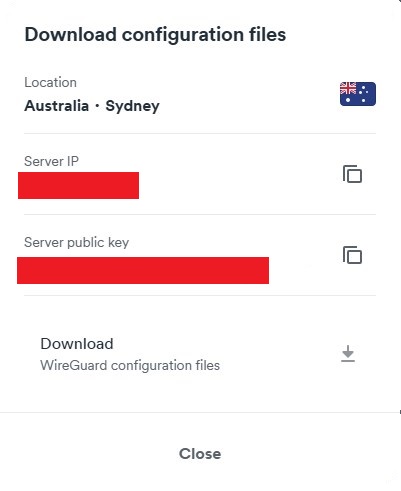Click the word WireGuard in the subtitle
The height and width of the screenshot is (491, 401).
74,365
